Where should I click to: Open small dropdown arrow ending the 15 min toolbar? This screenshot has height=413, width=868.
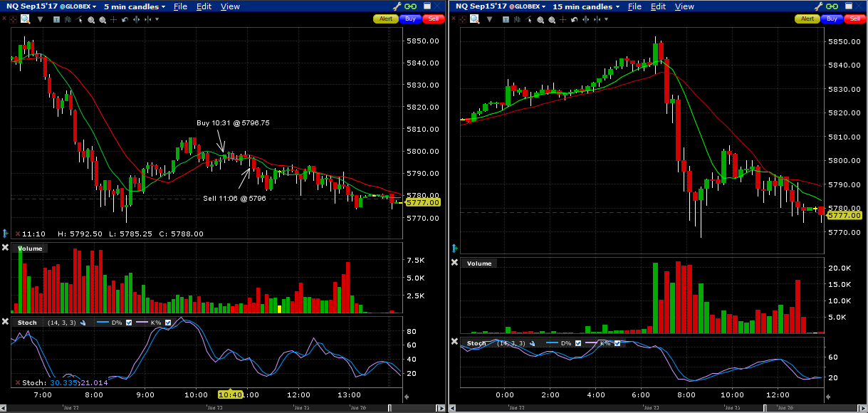607,20
